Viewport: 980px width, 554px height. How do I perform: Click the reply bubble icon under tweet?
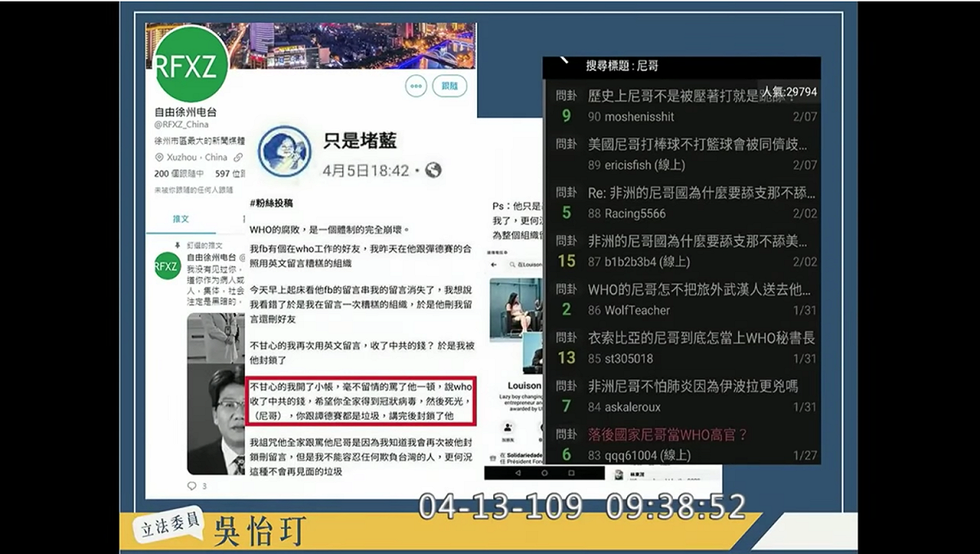tap(192, 485)
